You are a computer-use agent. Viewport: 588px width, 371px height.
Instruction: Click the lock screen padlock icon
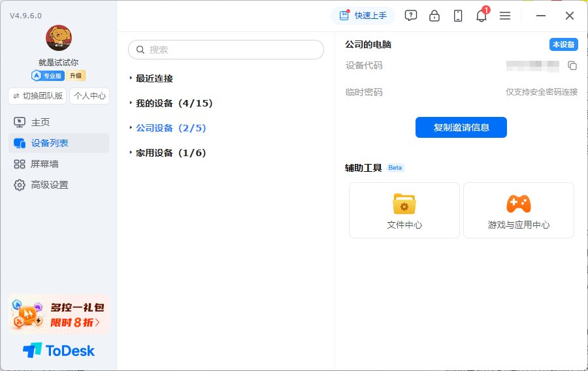coord(434,16)
